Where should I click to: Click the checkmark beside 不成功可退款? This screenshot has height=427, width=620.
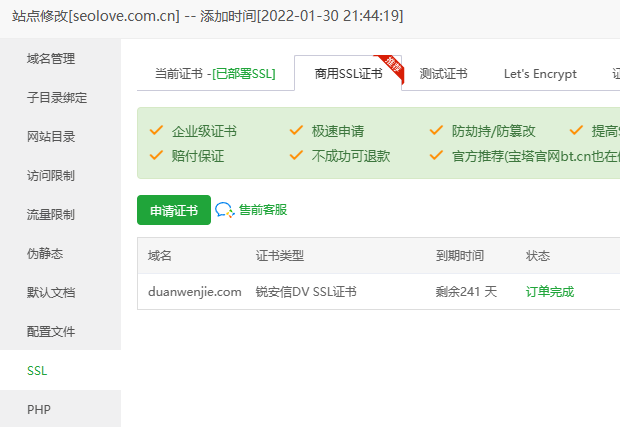(x=296, y=155)
